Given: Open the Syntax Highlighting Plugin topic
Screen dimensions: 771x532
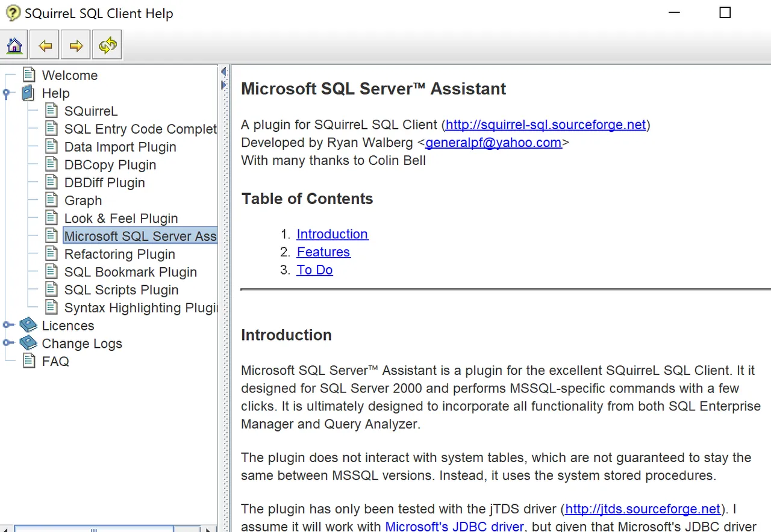Looking at the screenshot, I should pos(140,308).
